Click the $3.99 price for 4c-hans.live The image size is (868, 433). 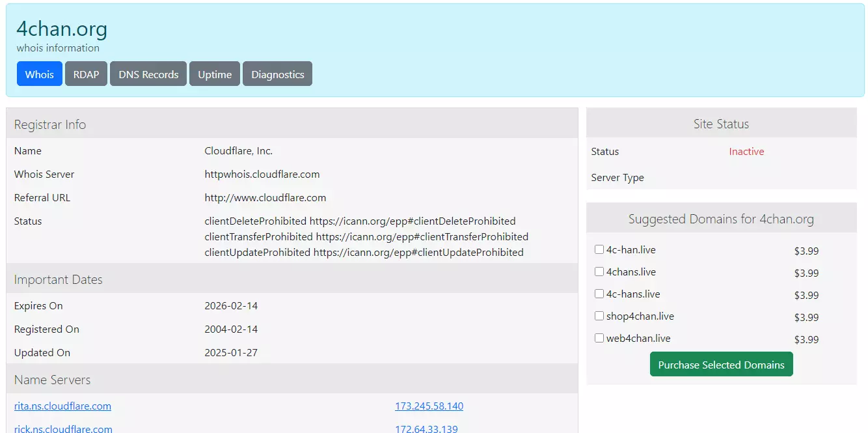tap(806, 295)
